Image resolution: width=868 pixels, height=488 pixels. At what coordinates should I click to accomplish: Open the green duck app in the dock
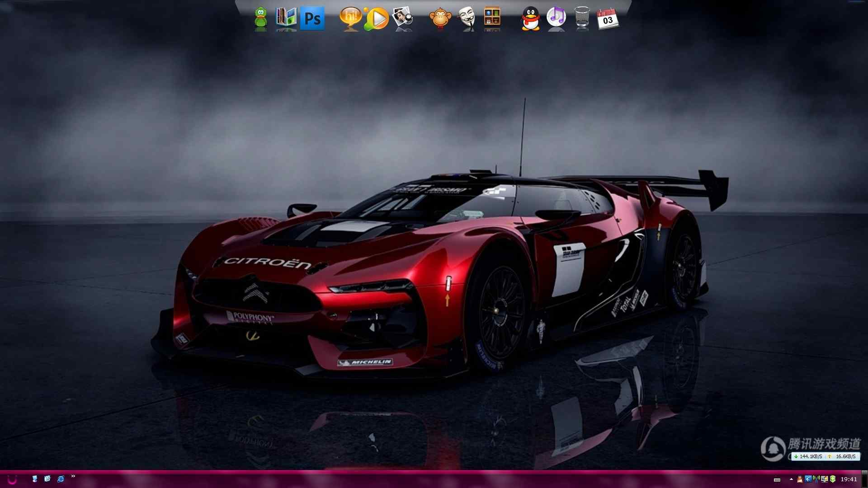click(x=261, y=17)
